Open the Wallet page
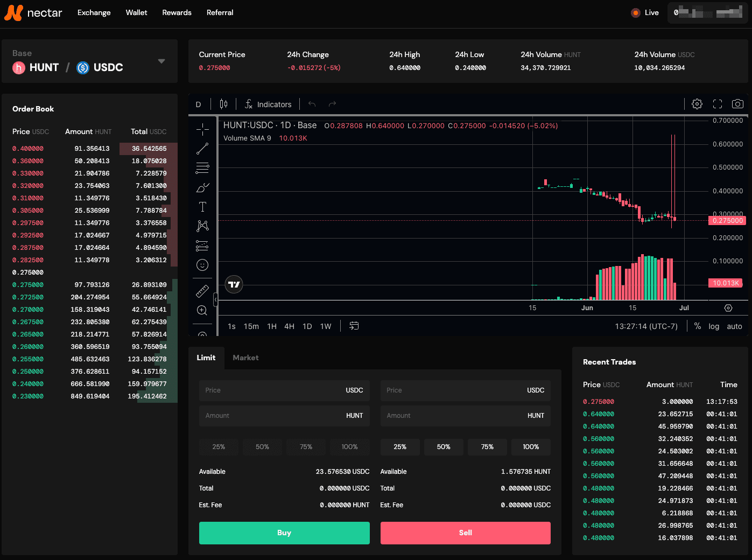Image resolution: width=752 pixels, height=560 pixels. coord(136,12)
